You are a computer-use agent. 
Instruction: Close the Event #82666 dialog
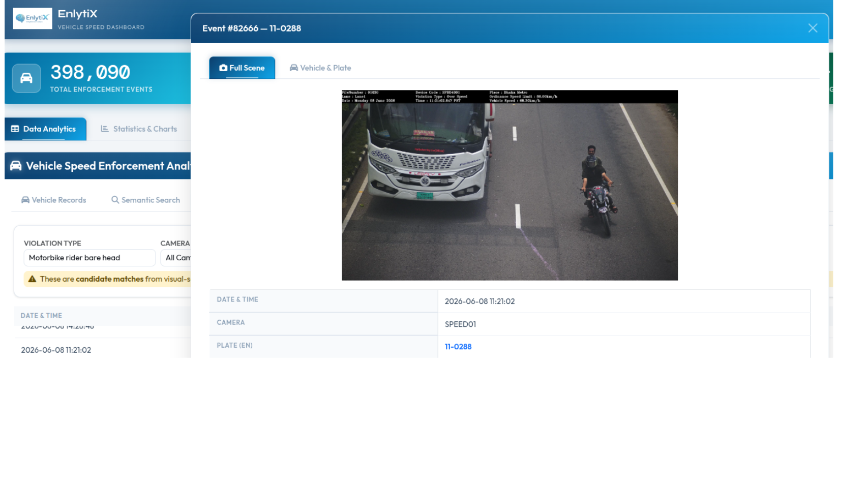tap(813, 28)
